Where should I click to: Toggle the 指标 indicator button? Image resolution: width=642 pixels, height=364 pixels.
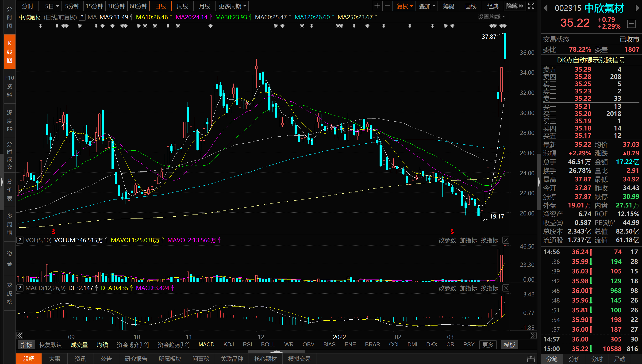[26, 345]
